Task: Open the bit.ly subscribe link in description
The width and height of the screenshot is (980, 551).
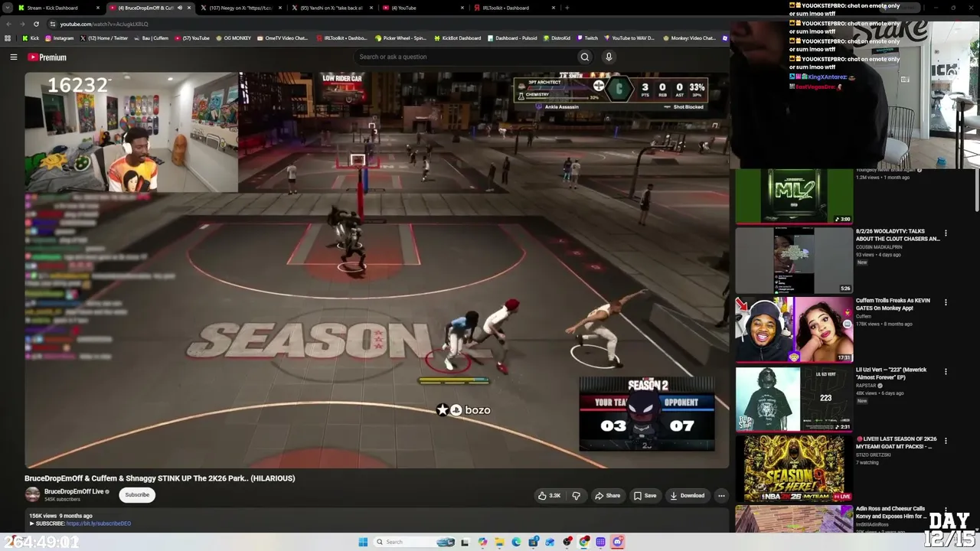Action: (99, 523)
